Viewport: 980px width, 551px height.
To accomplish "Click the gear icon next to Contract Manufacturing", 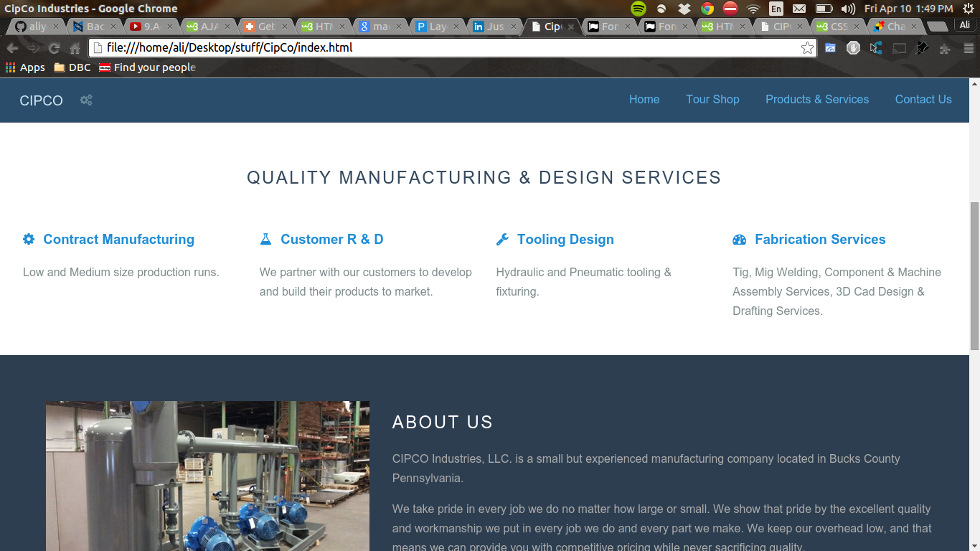I will (29, 239).
